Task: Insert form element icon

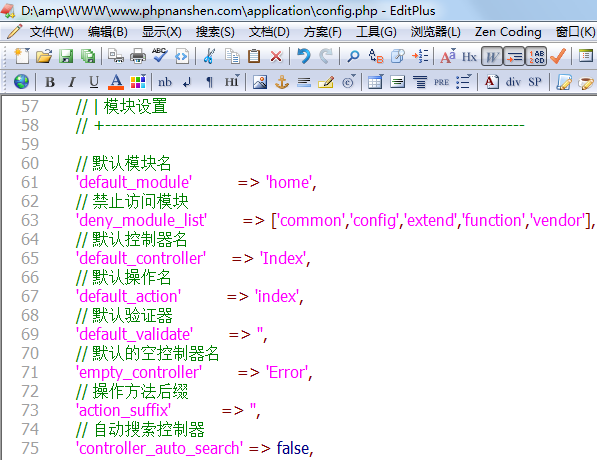Action: pos(397,81)
